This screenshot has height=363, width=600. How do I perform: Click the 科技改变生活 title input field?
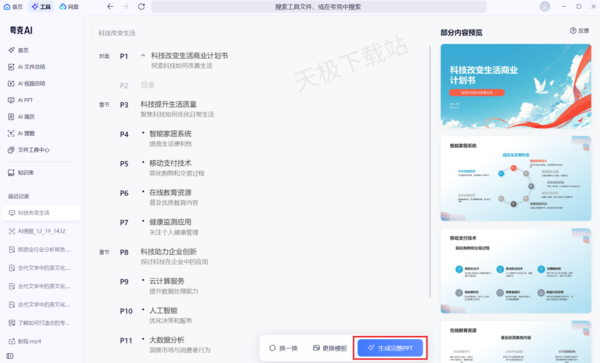(258, 33)
